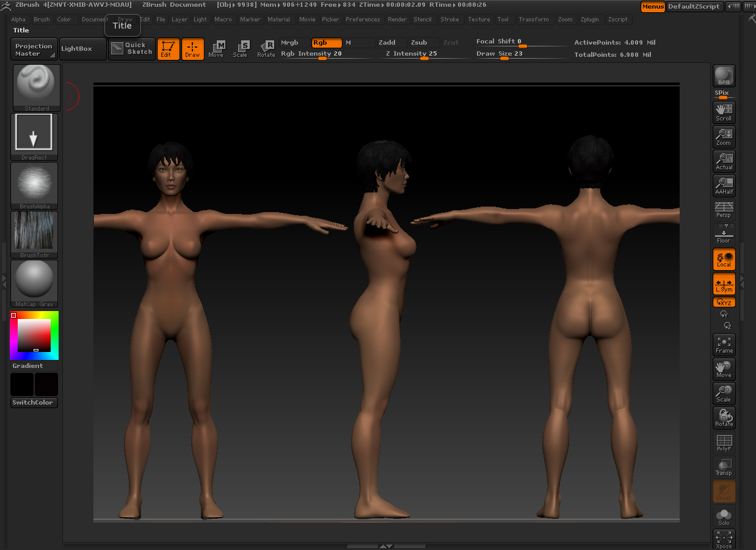Image resolution: width=756 pixels, height=550 pixels.
Task: Select Scale mode with S icon
Action: (241, 49)
